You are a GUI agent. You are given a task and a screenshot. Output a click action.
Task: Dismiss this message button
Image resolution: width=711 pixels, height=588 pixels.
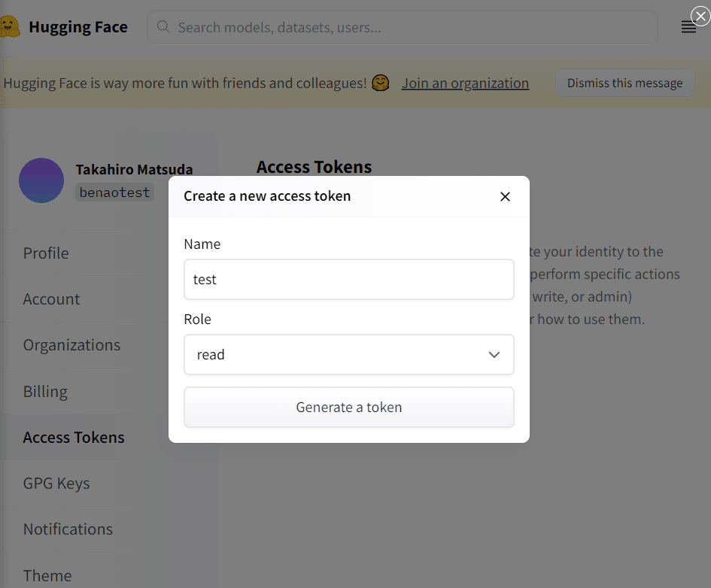(x=624, y=83)
